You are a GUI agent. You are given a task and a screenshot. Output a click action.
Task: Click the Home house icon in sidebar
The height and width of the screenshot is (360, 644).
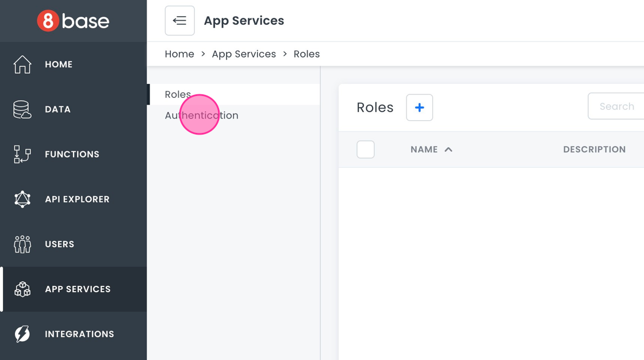(22, 64)
